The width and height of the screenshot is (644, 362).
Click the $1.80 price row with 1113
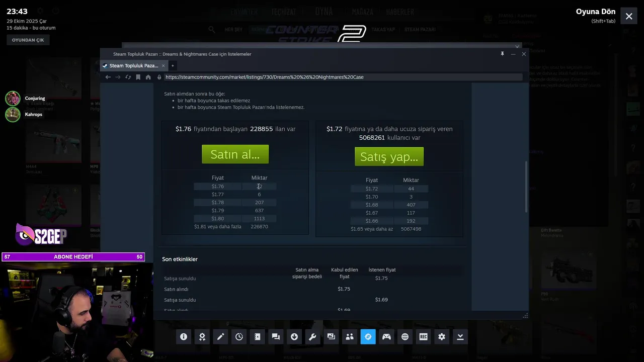235,219
